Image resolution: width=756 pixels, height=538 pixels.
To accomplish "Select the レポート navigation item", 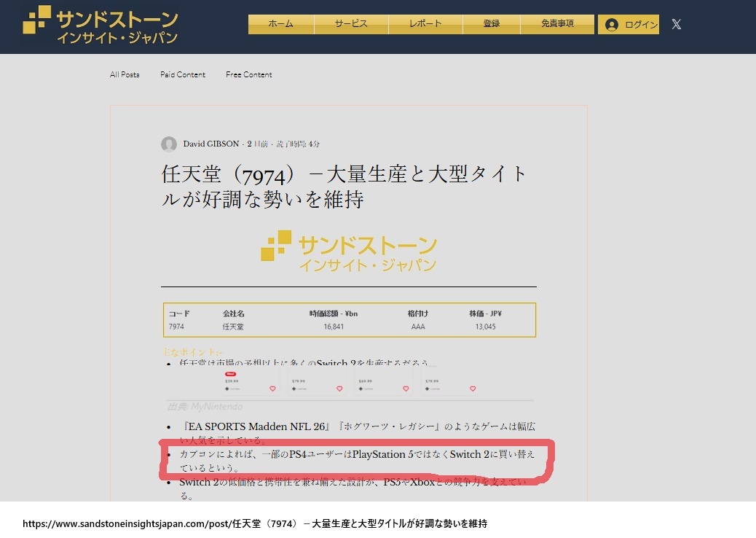I will (425, 24).
